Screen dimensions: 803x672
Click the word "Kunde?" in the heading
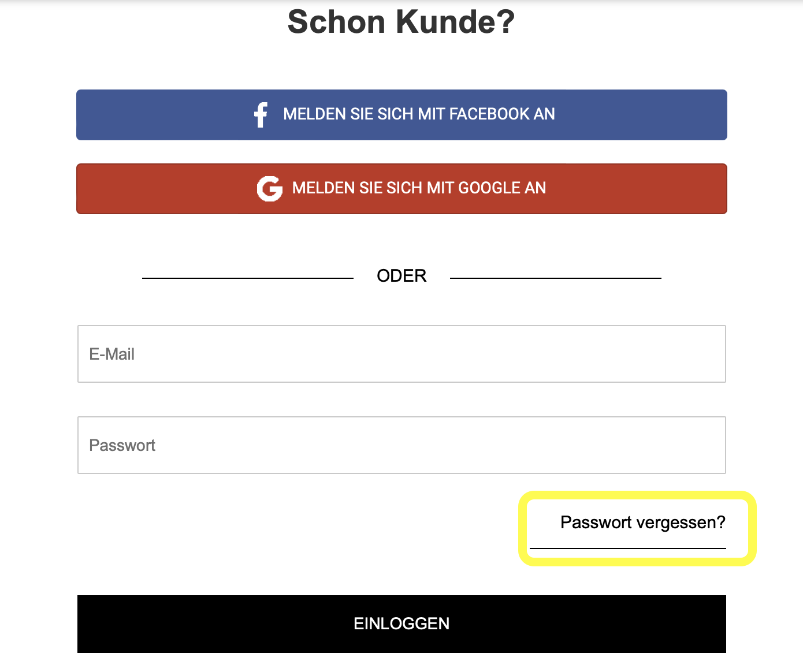(x=455, y=22)
